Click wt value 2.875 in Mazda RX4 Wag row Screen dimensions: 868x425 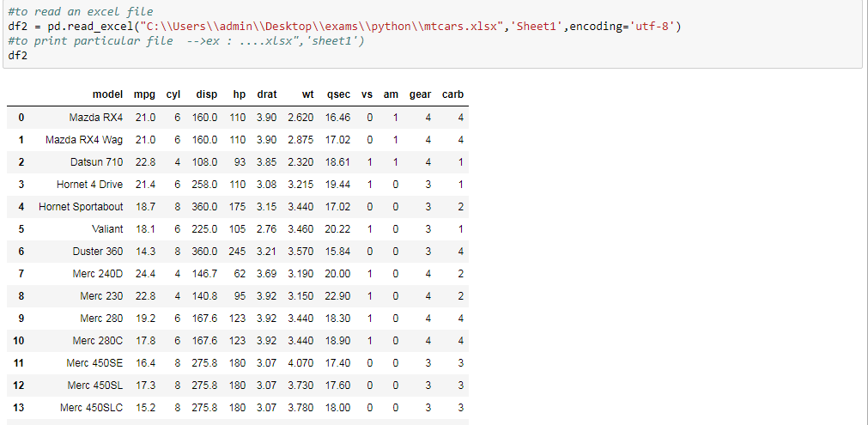coord(300,139)
